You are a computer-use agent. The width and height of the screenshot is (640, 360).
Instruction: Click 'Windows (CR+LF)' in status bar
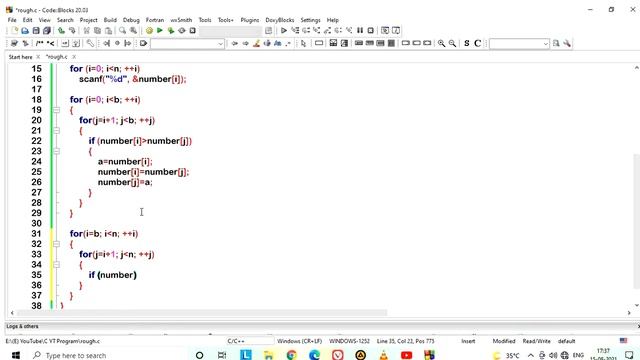[300, 341]
